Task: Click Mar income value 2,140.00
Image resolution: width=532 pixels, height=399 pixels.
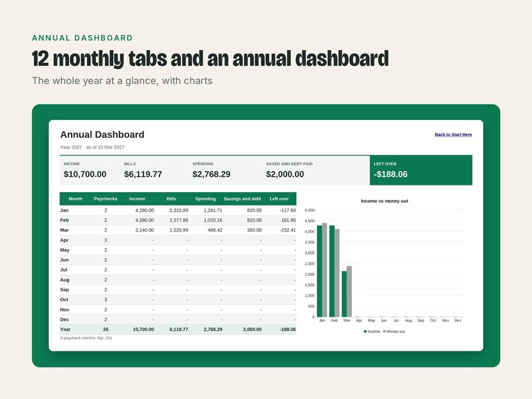Action: (x=145, y=230)
